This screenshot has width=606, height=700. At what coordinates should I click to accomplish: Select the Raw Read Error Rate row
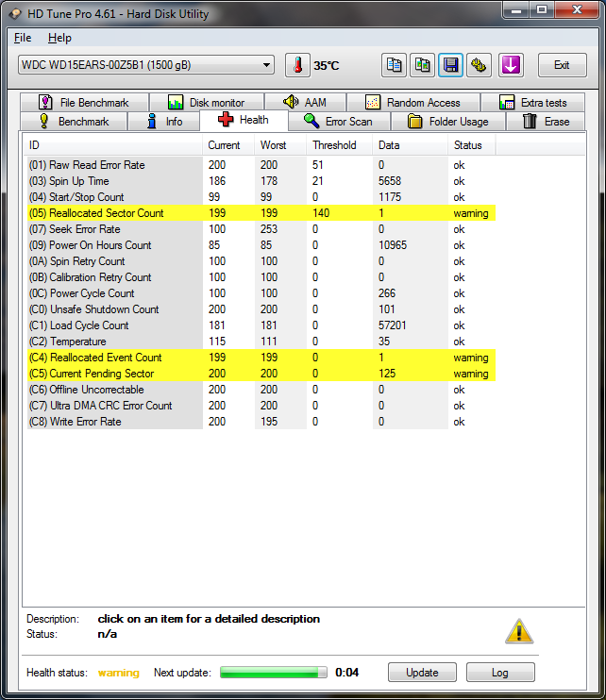pyautogui.click(x=261, y=165)
